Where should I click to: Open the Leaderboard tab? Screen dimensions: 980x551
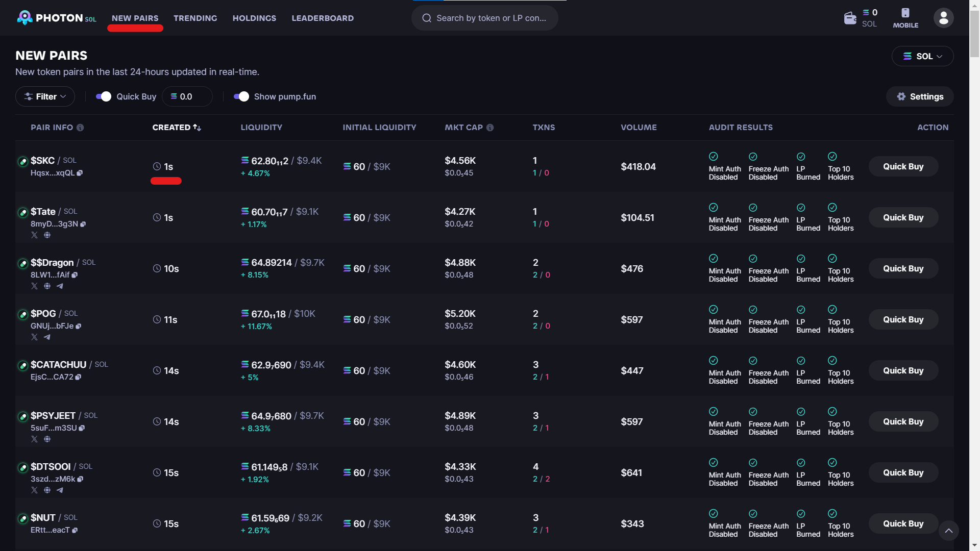click(322, 18)
